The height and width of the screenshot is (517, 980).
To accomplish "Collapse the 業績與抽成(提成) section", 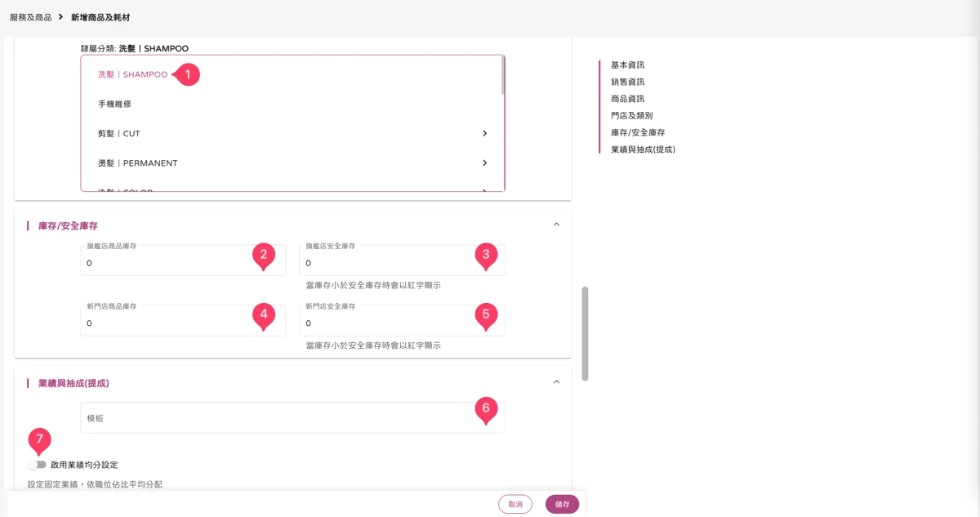I will 556,381.
